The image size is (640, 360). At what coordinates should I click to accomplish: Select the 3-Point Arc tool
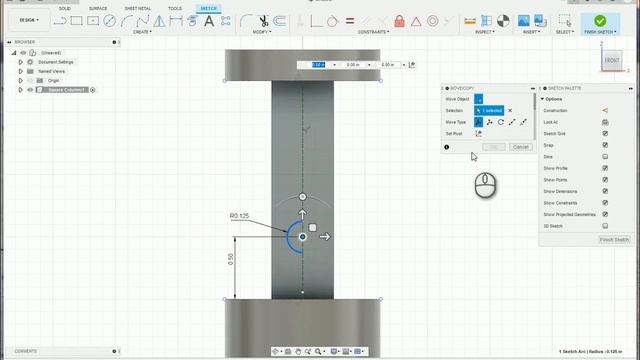click(127, 21)
